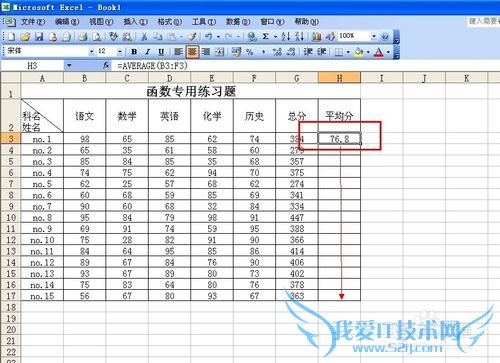Open the 文件 (File) menu

click(33, 22)
